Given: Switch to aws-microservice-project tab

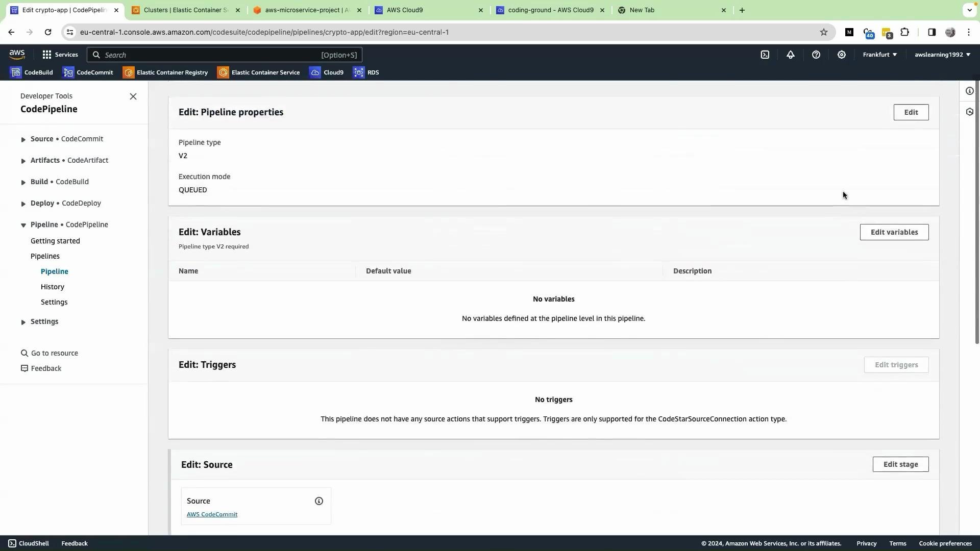Looking at the screenshot, I should tap(307, 10).
